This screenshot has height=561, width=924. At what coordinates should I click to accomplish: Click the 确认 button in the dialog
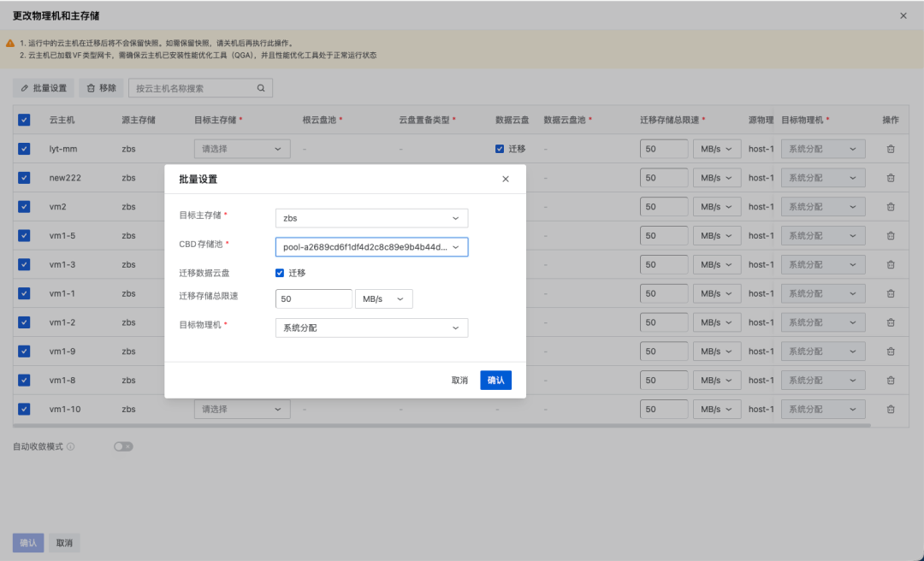[x=495, y=379]
